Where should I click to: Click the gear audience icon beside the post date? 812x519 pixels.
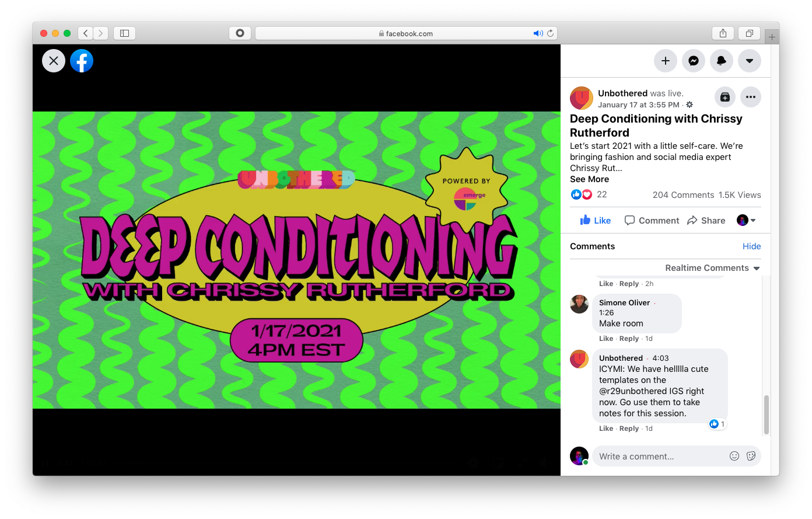click(689, 105)
